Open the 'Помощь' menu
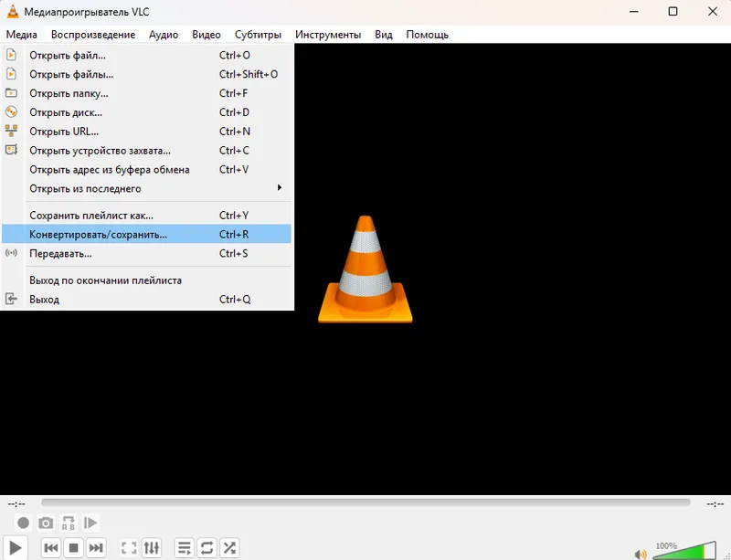 [x=427, y=35]
